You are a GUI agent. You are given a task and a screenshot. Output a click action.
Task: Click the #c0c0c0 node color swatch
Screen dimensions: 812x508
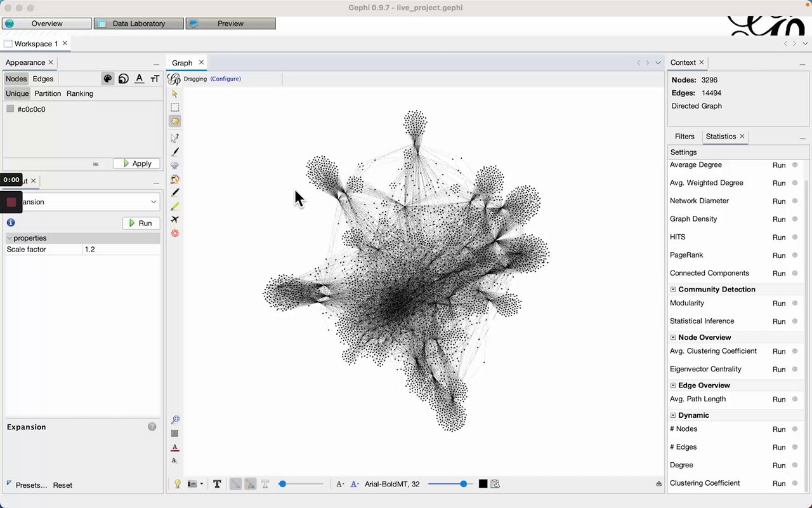(x=10, y=109)
